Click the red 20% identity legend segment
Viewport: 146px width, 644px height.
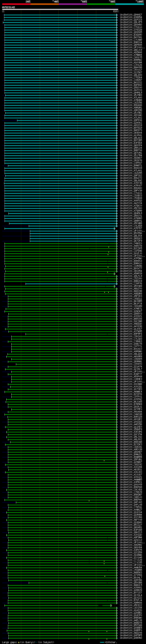click(x=16, y=4)
